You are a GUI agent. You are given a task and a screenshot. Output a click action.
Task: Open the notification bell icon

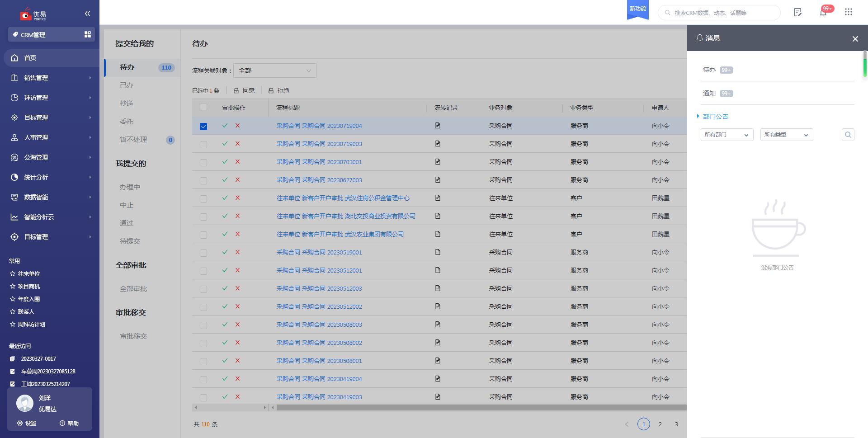coord(823,13)
